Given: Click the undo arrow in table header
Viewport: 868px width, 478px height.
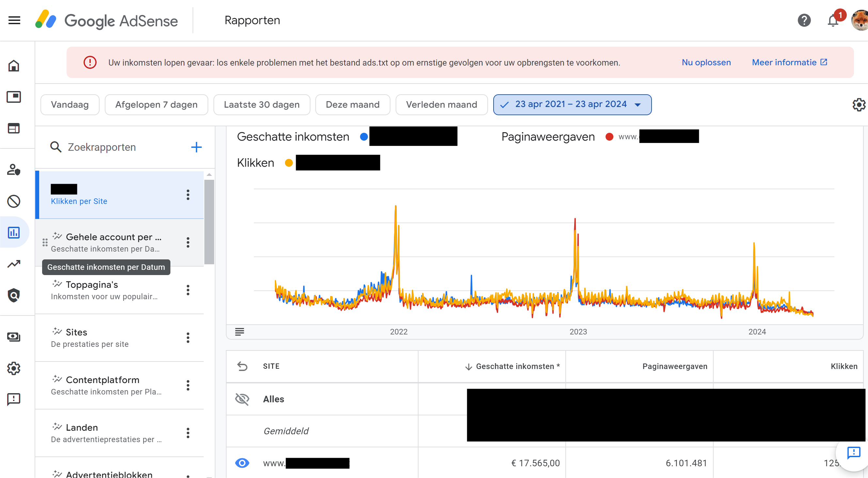Looking at the screenshot, I should click(242, 366).
